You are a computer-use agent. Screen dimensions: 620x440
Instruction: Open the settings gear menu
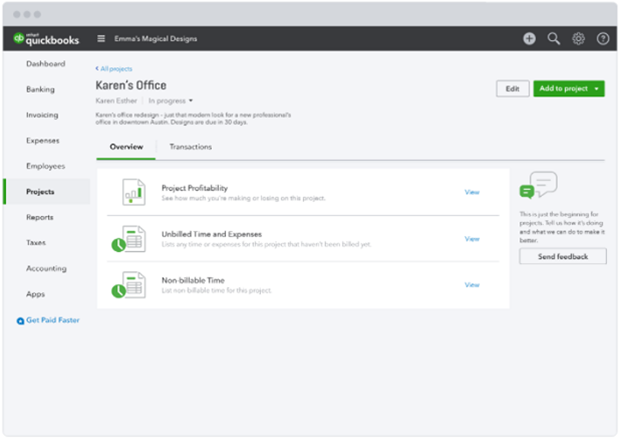[x=578, y=38]
